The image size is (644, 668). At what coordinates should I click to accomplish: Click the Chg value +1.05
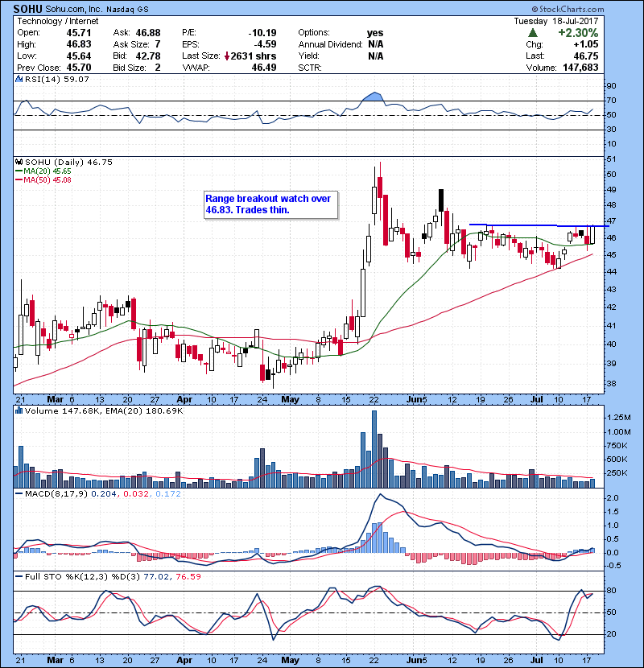(x=585, y=44)
